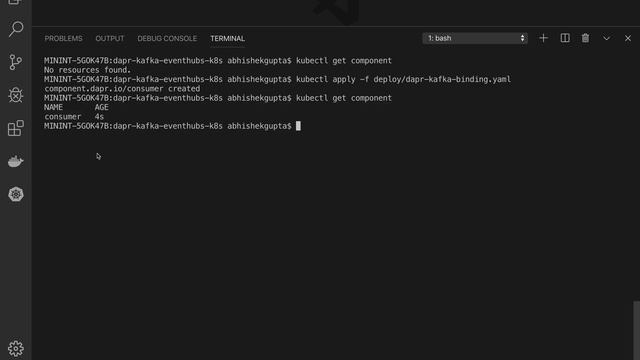640x360 pixels.
Task: Click the 'AGE' column header text
Action: coord(102,107)
